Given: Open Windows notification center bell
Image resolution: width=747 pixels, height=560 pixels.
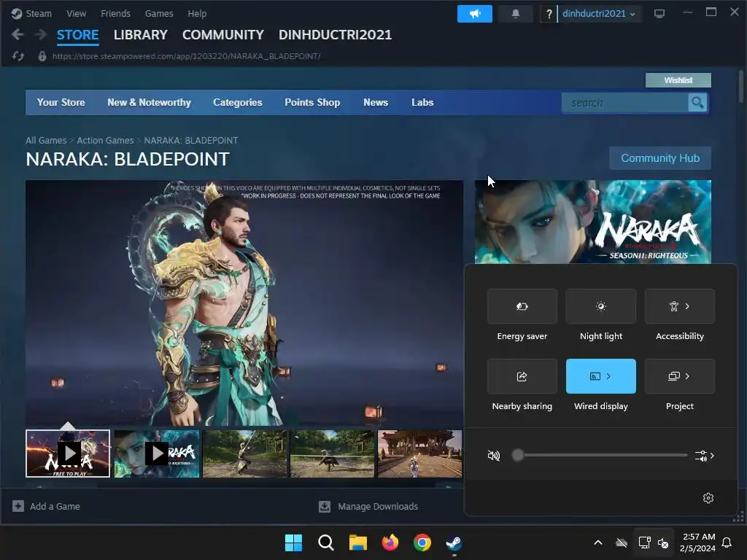Looking at the screenshot, I should 727,542.
